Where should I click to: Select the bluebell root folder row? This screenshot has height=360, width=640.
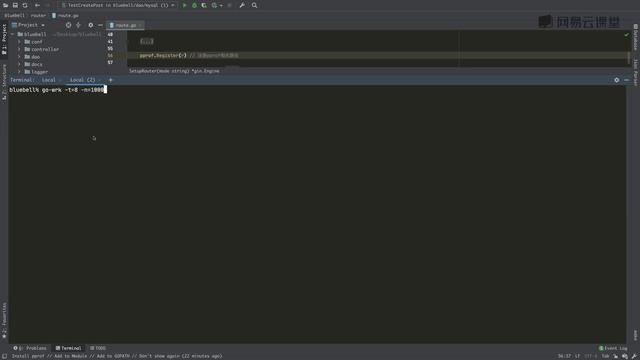57,35
